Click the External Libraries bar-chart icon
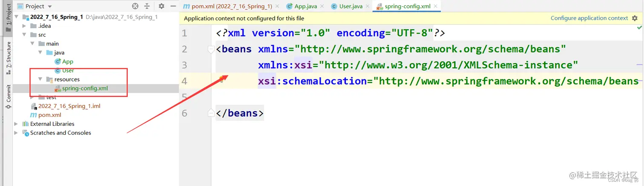 click(26, 124)
